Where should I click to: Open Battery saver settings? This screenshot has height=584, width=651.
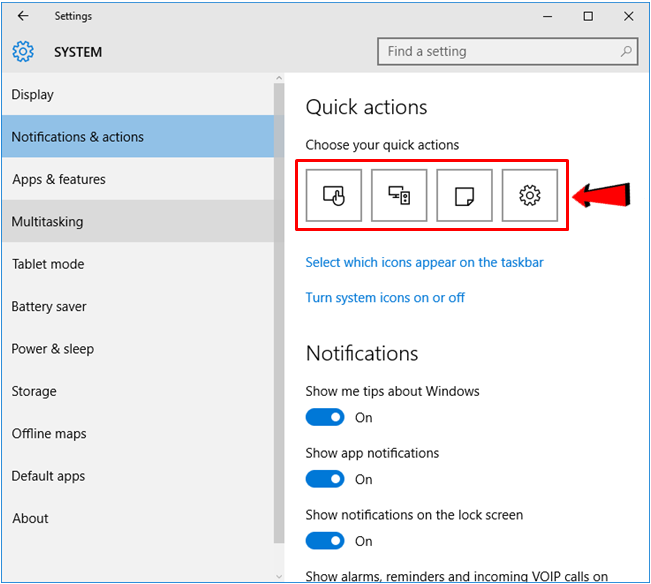[137, 306]
